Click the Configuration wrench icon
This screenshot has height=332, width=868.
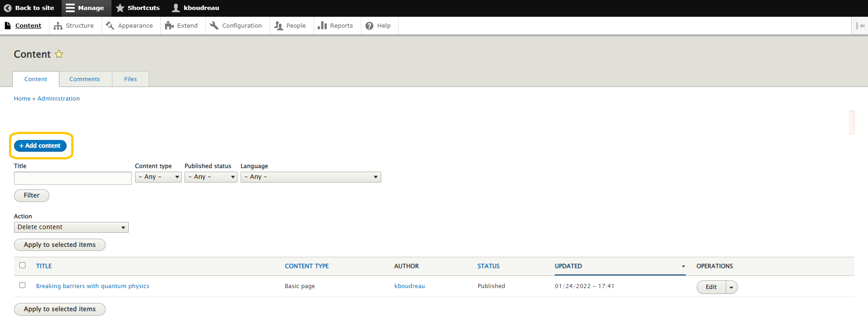coord(214,26)
